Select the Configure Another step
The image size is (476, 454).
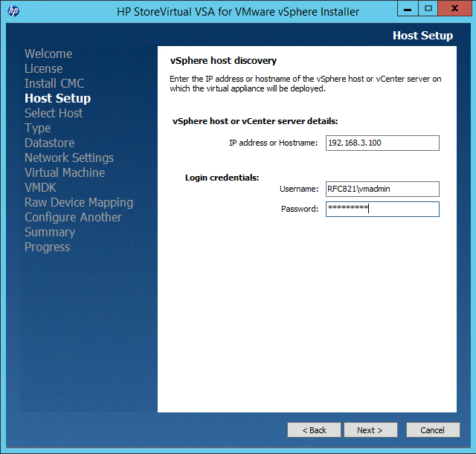tap(73, 218)
